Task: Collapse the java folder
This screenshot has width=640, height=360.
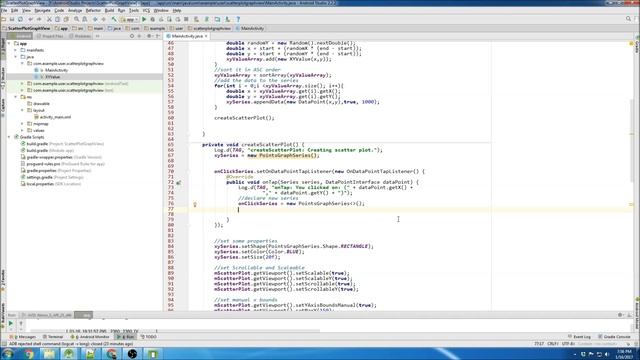Action: [x=16, y=57]
